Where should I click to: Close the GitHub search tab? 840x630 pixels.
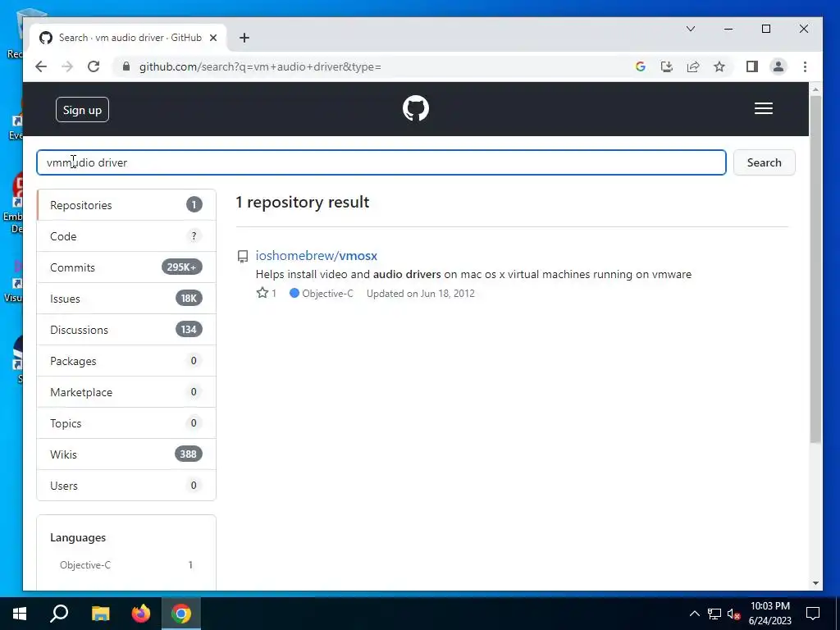pos(213,38)
